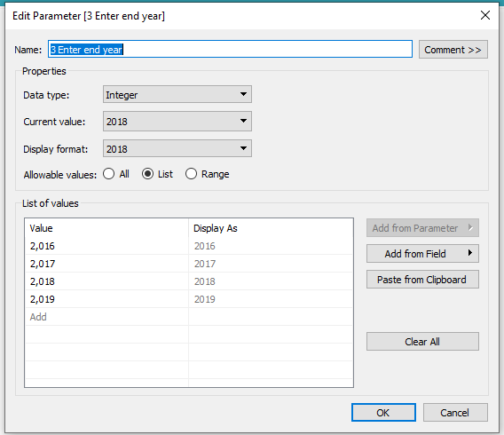Open the Comment section button
Viewport: 504px width, 435px height.
[453, 50]
